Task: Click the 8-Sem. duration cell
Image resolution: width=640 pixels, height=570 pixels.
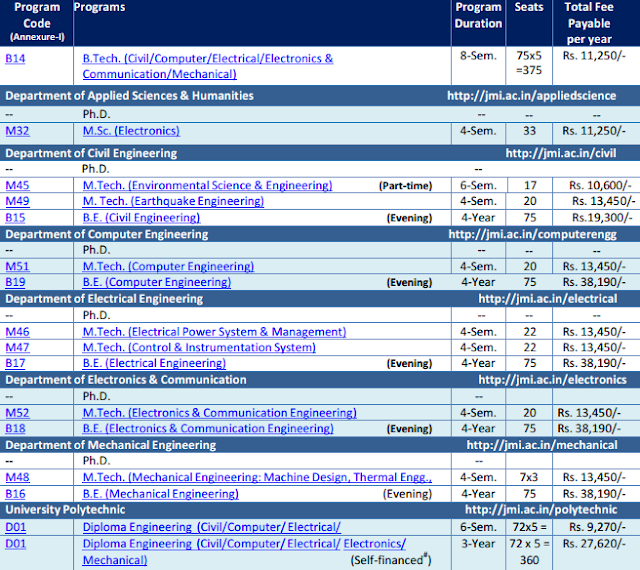Action: 478,56
